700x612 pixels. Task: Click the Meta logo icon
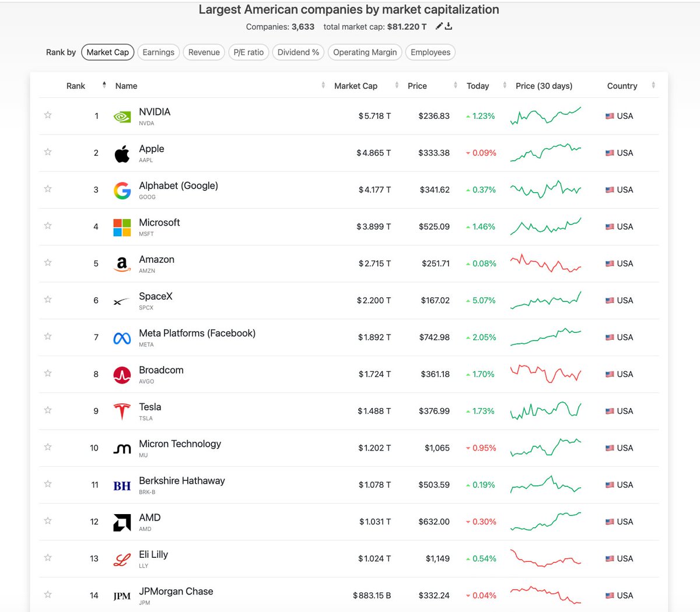pos(122,338)
